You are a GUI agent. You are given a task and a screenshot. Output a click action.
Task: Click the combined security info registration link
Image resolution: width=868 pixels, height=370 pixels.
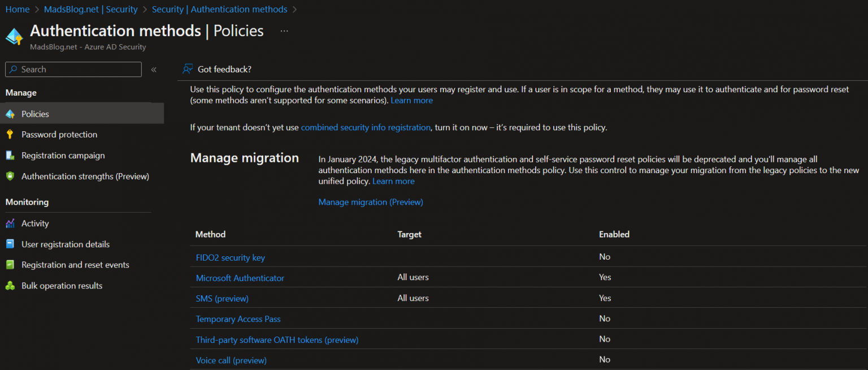[366, 127]
